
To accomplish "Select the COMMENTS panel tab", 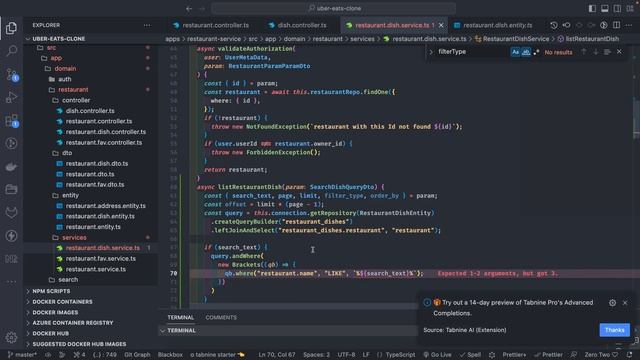I will click(x=221, y=317).
